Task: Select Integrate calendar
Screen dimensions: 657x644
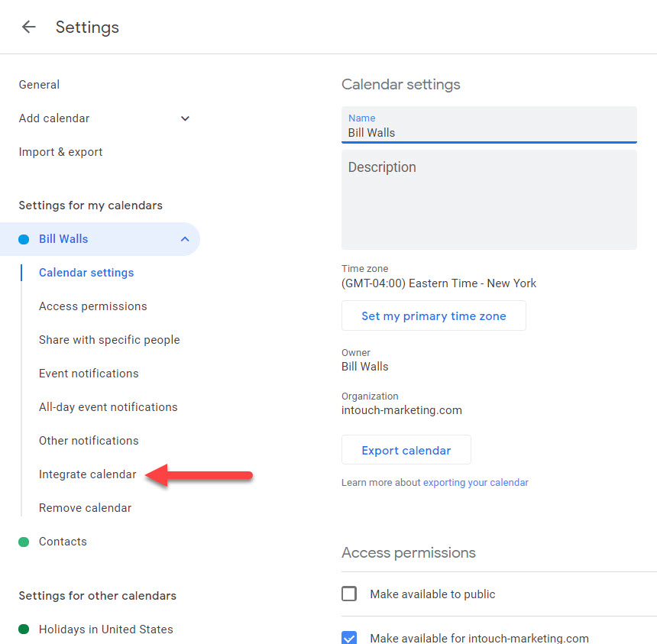Action: (x=87, y=474)
